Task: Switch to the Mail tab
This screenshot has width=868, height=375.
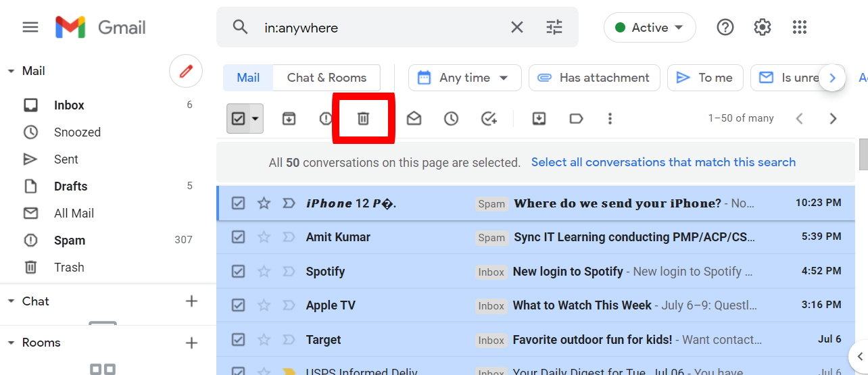Action: 248,78
